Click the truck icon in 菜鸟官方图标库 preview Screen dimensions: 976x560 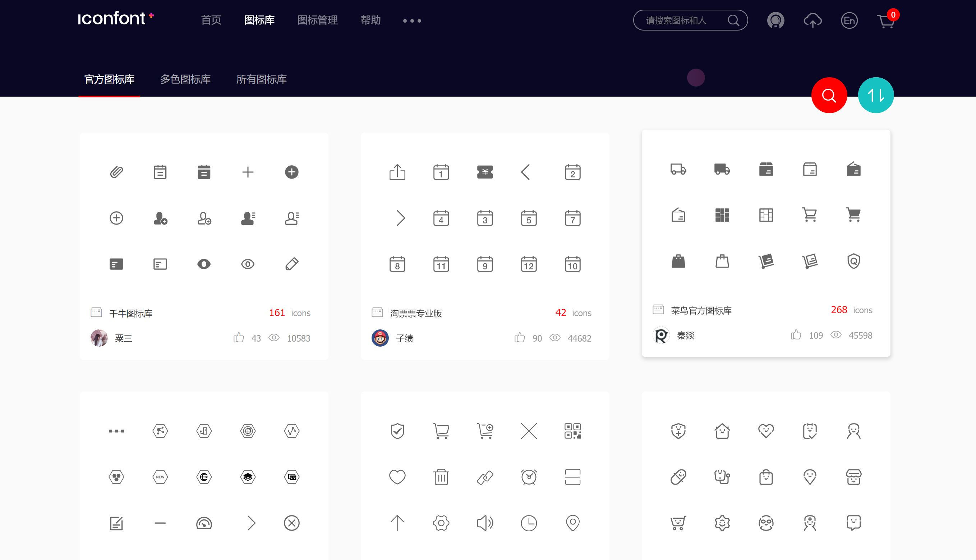click(x=678, y=169)
